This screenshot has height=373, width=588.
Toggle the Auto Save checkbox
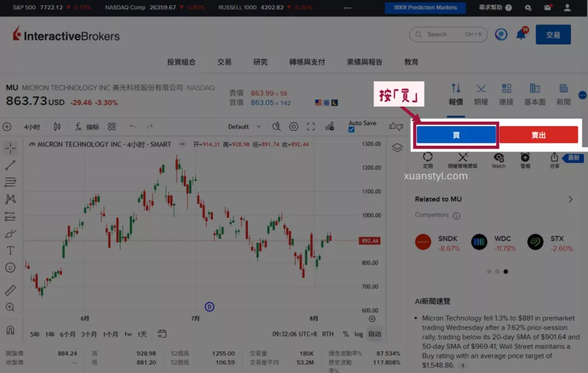point(351,130)
